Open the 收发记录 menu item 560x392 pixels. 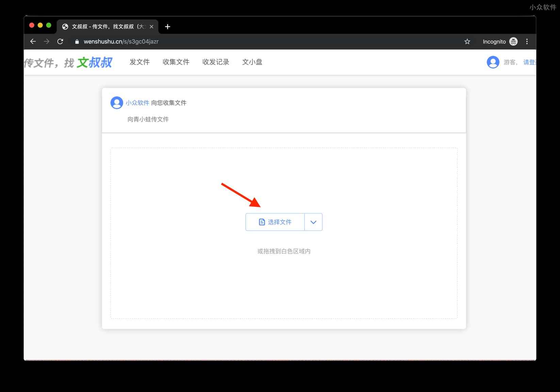click(216, 62)
